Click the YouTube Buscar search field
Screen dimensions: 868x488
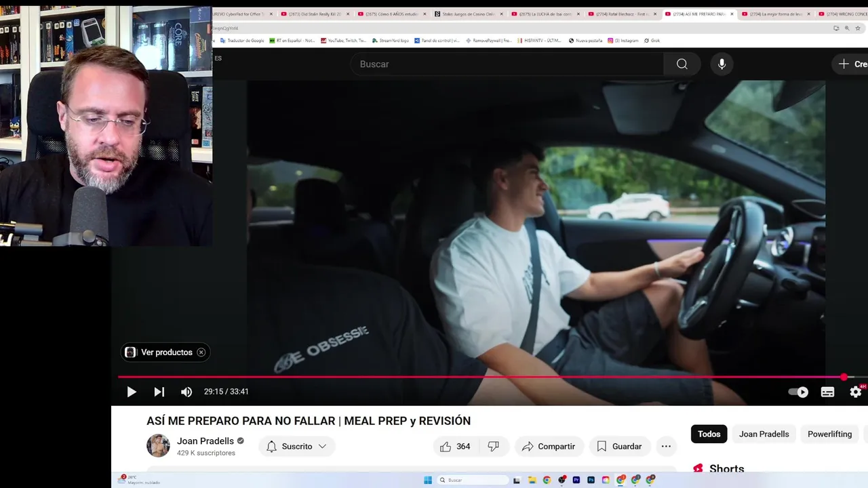[507, 64]
